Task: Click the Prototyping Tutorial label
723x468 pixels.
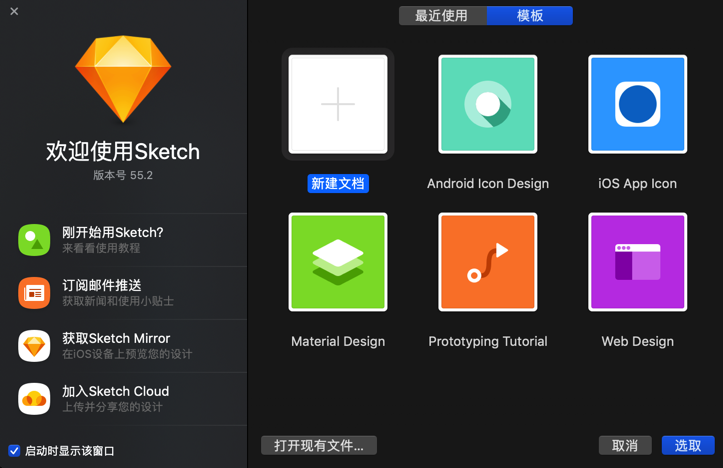Action: click(x=488, y=341)
